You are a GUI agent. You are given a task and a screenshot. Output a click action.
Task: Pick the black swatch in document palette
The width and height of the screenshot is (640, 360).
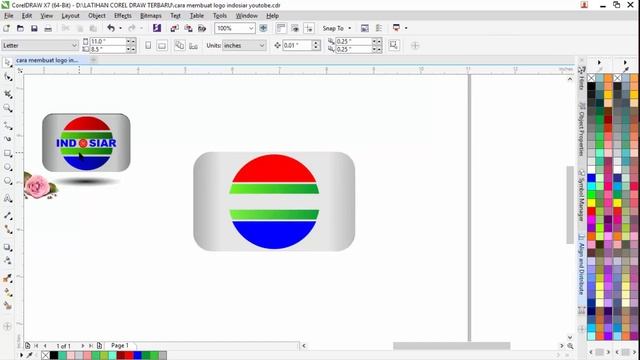[54, 356]
